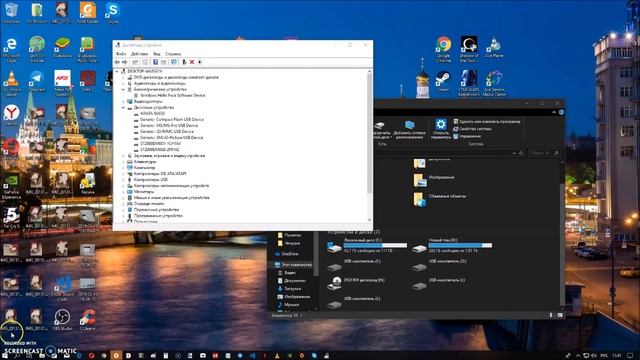Click the Forward arrow in Device Manager toolbar
Viewport: 640px width, 360px height.
pos(124,62)
